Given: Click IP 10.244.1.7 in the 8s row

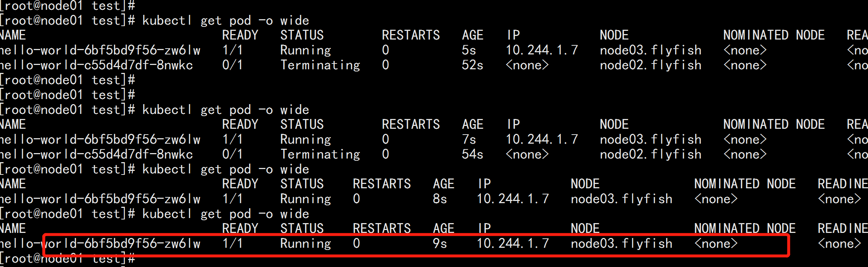Looking at the screenshot, I should click(x=513, y=199).
